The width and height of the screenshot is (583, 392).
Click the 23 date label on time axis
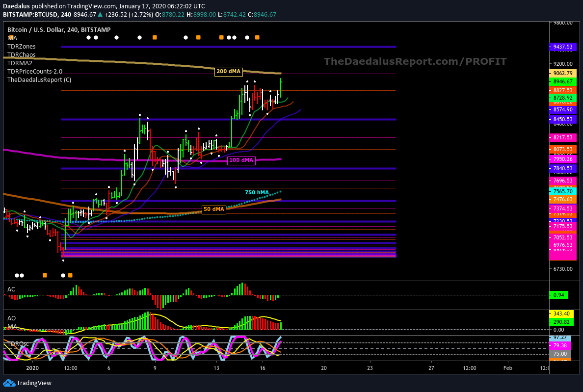point(370,368)
